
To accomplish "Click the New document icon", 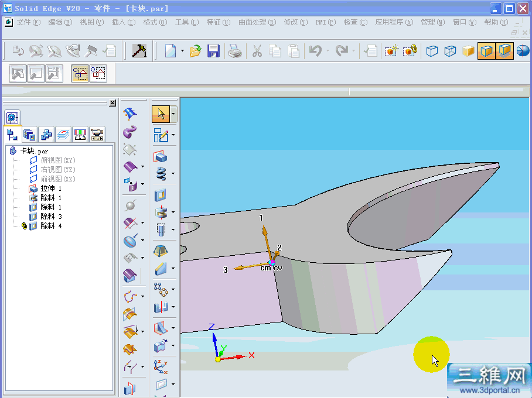I will click(x=170, y=51).
